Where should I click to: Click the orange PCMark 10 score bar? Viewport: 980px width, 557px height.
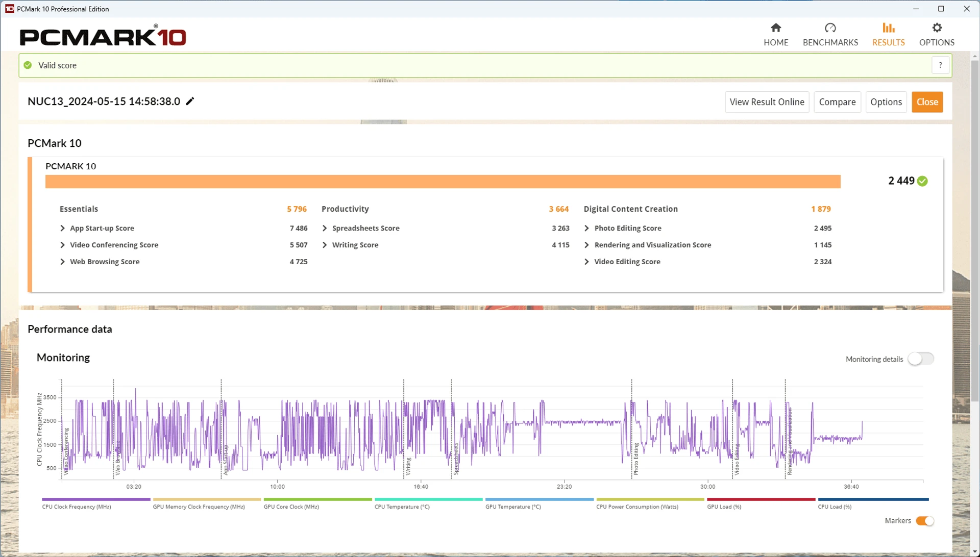(443, 182)
